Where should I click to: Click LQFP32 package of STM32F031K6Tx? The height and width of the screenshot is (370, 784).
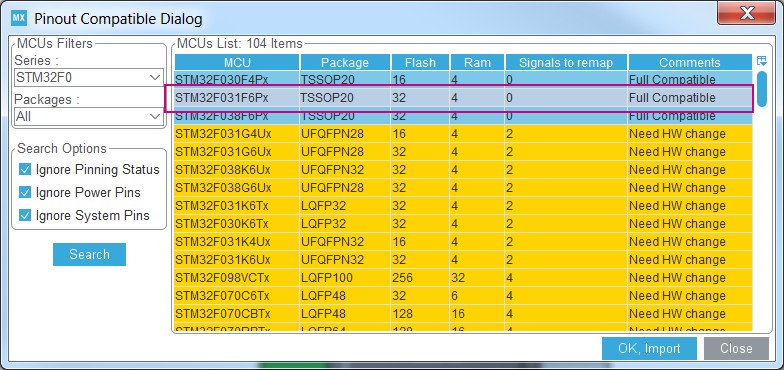(345, 206)
